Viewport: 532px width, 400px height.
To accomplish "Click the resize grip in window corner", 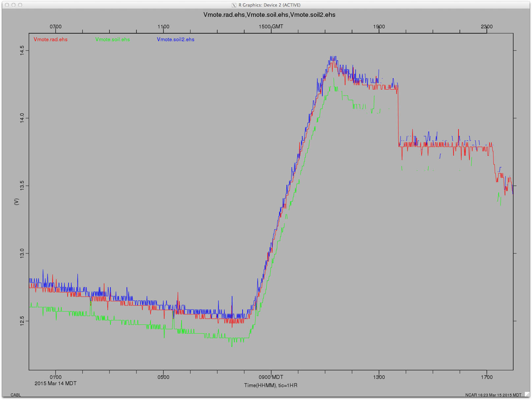I will (527, 394).
